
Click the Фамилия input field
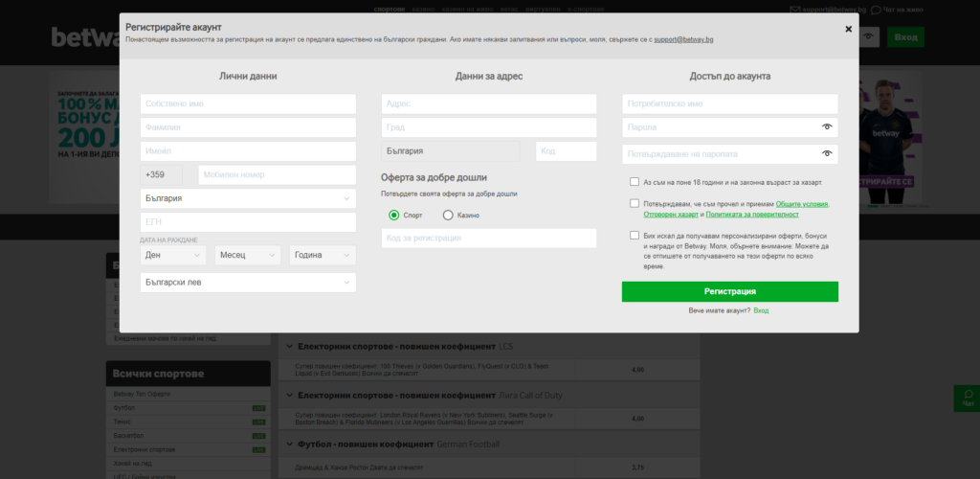[248, 127]
